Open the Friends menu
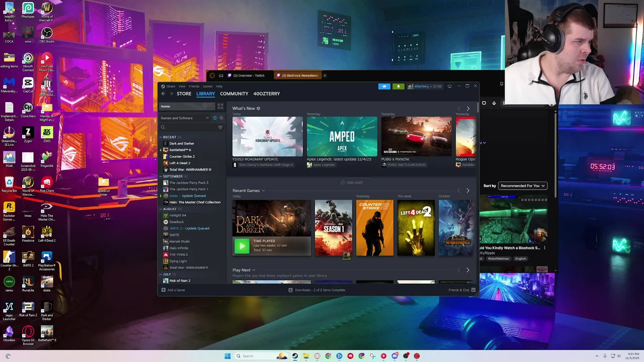The image size is (644, 362). coord(194,86)
